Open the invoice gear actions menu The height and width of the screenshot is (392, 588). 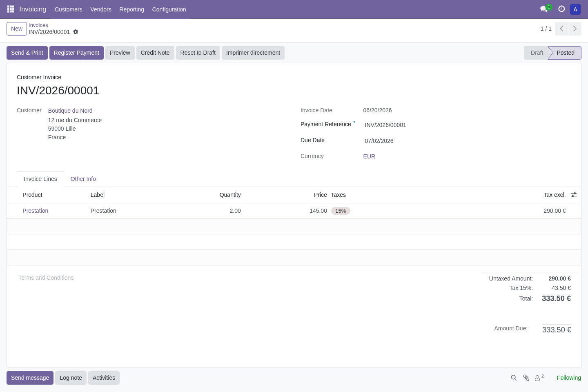point(76,32)
